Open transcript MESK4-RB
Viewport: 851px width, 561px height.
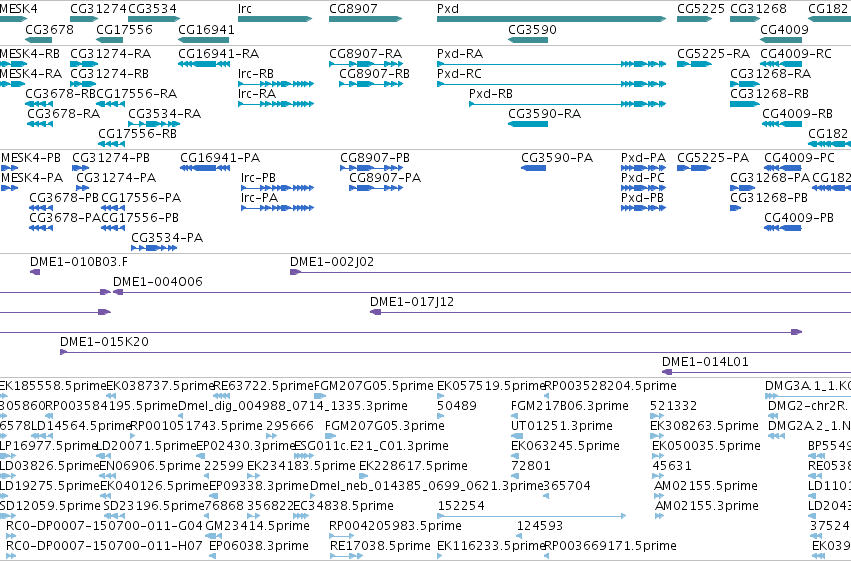(x=30, y=54)
